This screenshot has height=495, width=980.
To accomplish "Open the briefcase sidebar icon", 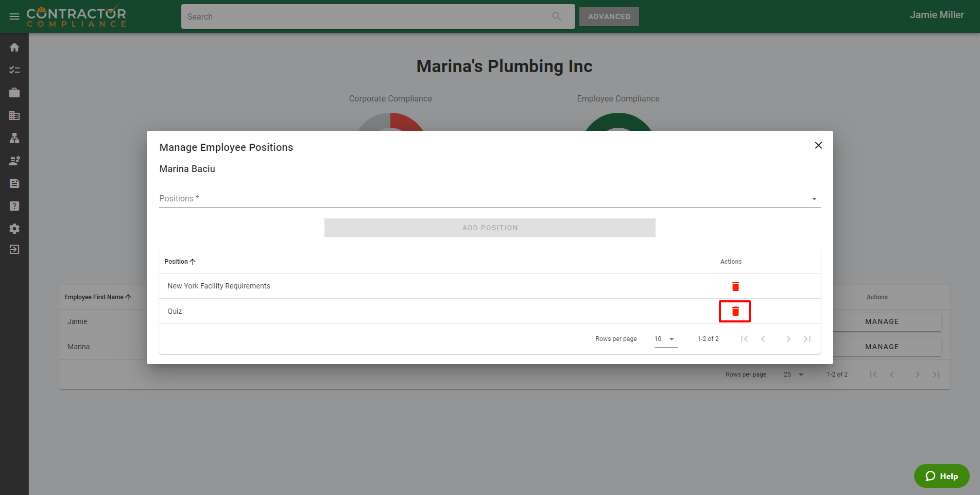I will (14, 93).
